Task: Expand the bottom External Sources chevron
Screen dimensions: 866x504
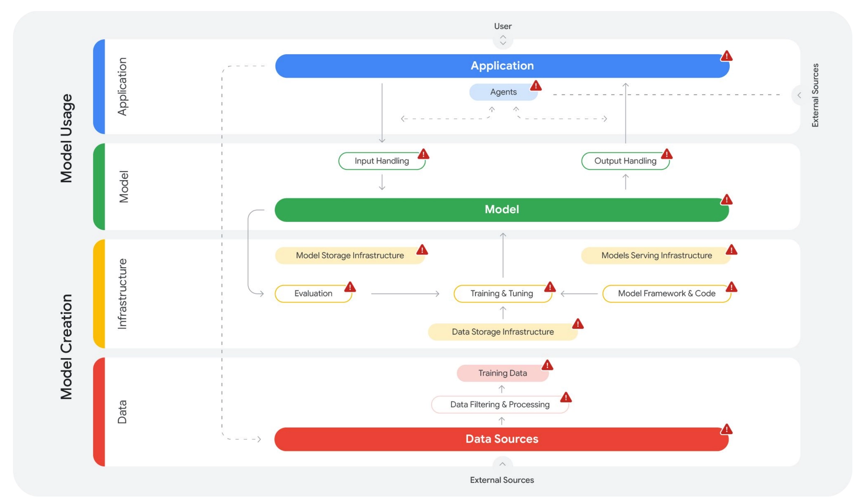Action: point(502,464)
